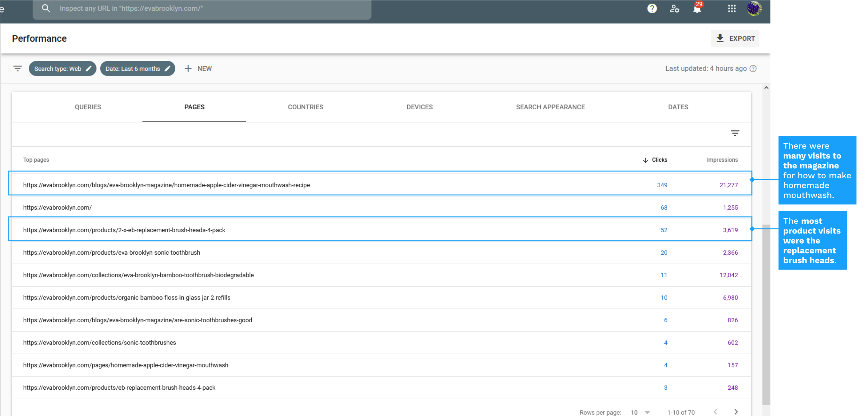The image size is (868, 416).
Task: Click filter list icon beside Search type
Action: pos(17,68)
